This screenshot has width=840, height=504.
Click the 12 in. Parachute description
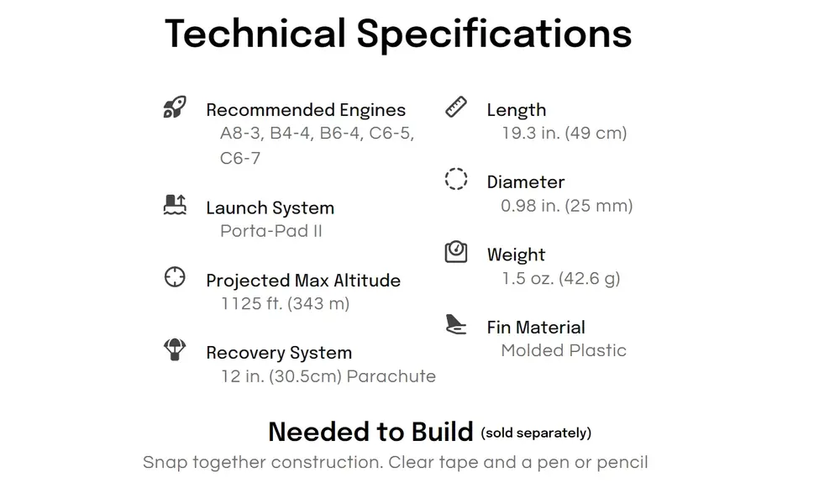tap(328, 376)
